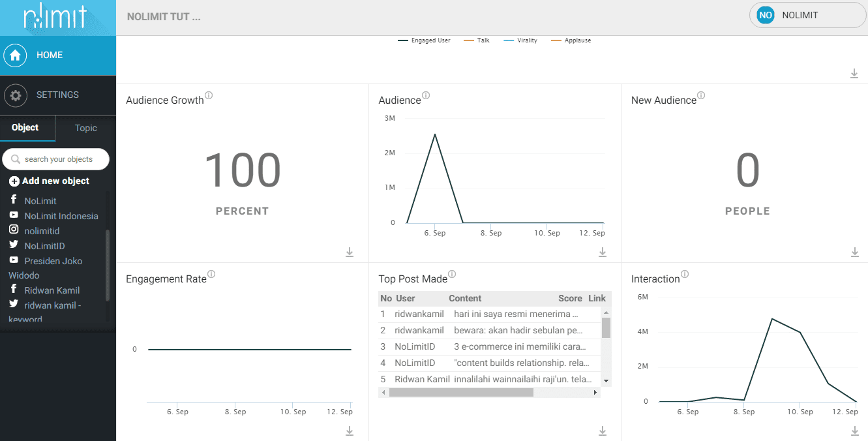
Task: Click Top Post table scroll down arrow
Action: [x=606, y=380]
